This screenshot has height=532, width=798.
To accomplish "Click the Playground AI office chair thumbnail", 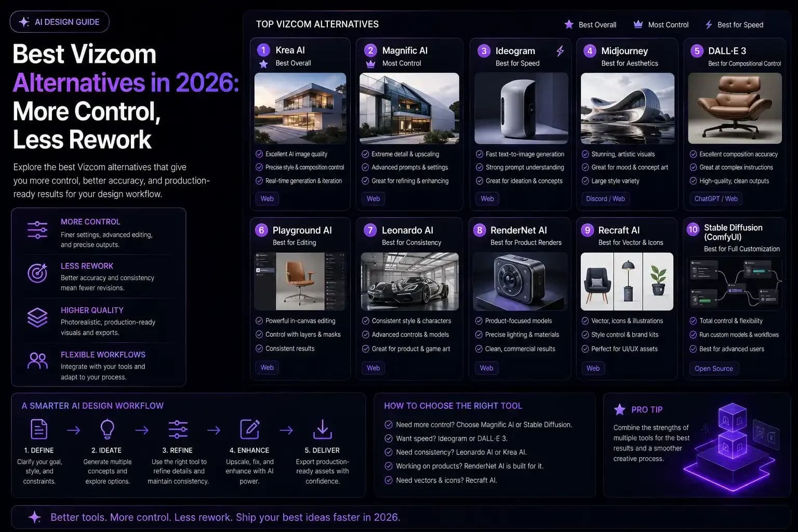I will (x=300, y=281).
